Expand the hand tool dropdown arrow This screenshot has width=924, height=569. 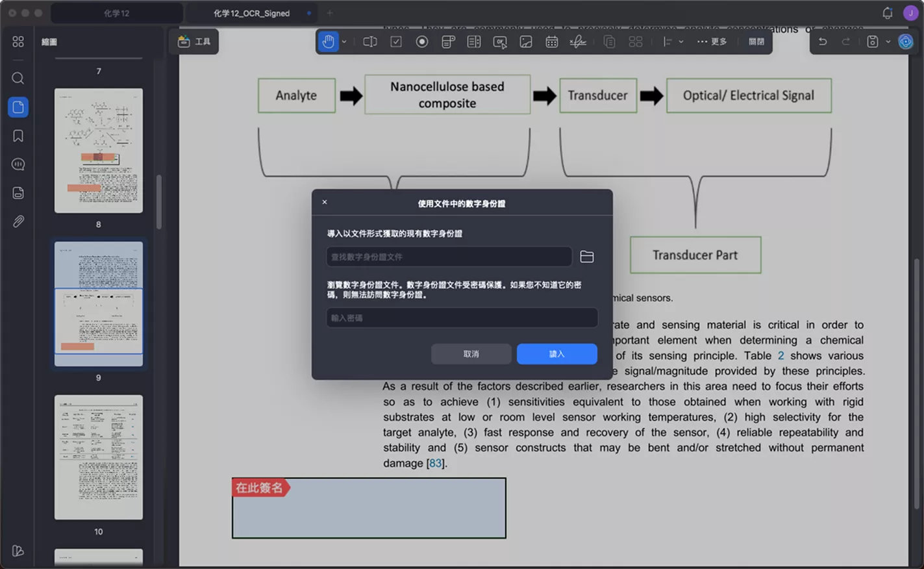coord(344,42)
